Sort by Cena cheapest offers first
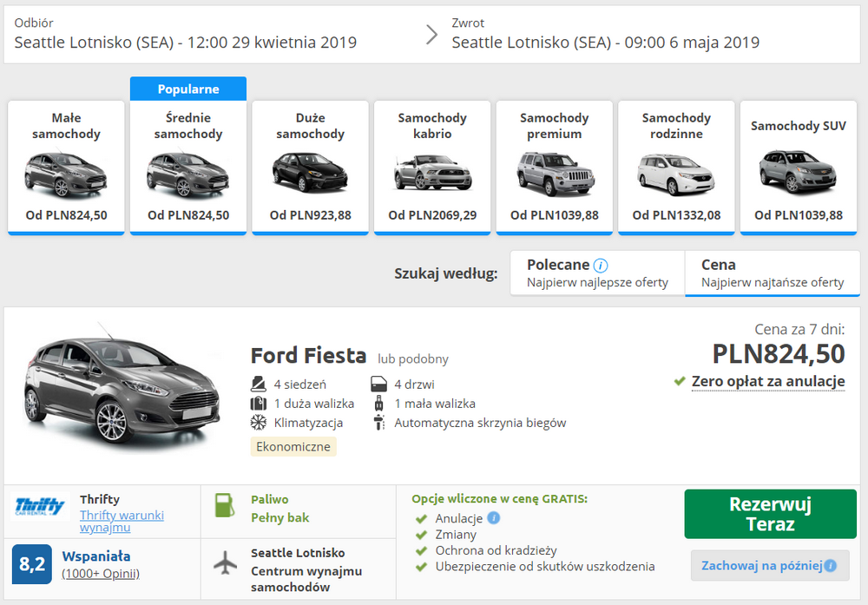 772,273
